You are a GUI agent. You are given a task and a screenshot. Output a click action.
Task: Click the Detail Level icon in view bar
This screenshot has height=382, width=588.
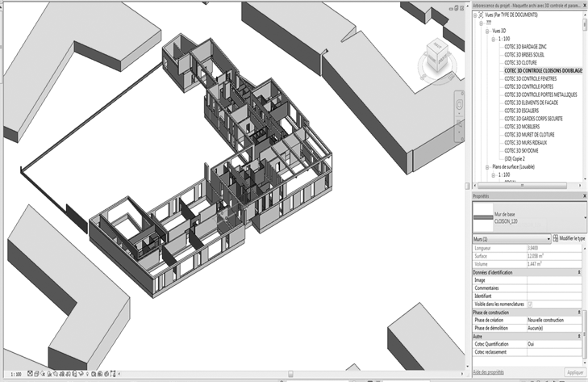coord(31,374)
